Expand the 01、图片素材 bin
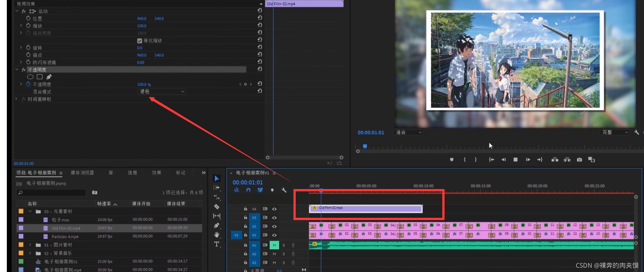 (30, 245)
